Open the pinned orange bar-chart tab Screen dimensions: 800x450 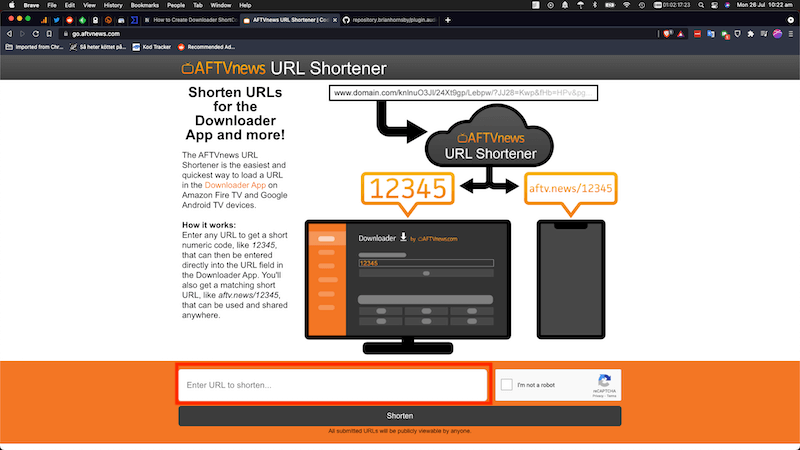(43, 20)
